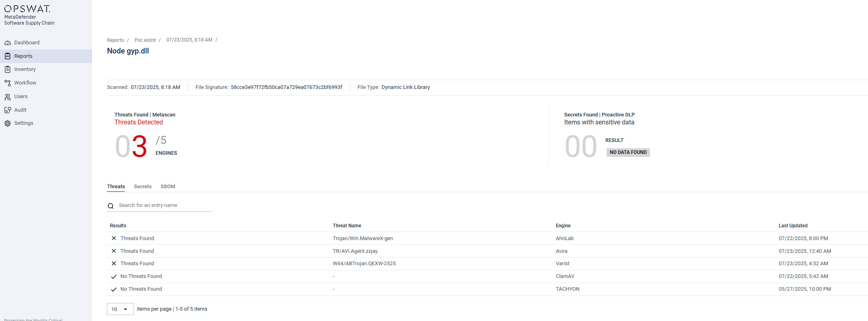Click the X icon on AhnLab row
Image resolution: width=868 pixels, height=321 pixels.
(114, 238)
